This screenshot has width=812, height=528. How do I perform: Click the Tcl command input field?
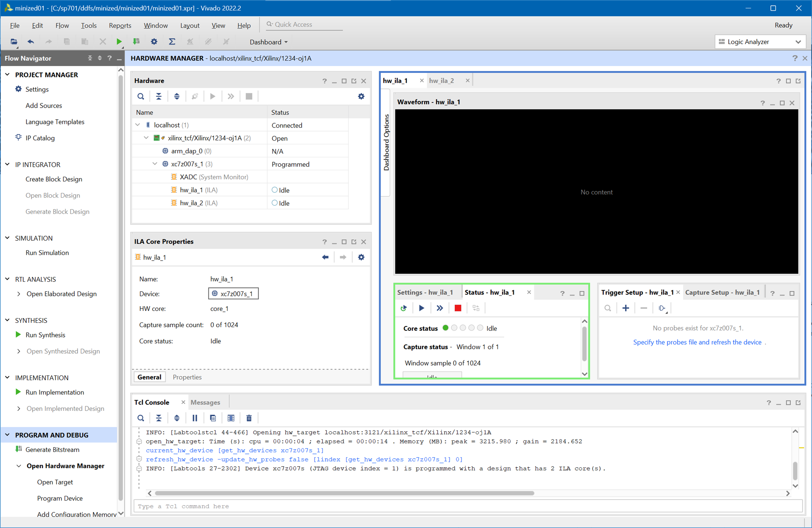(x=468, y=506)
